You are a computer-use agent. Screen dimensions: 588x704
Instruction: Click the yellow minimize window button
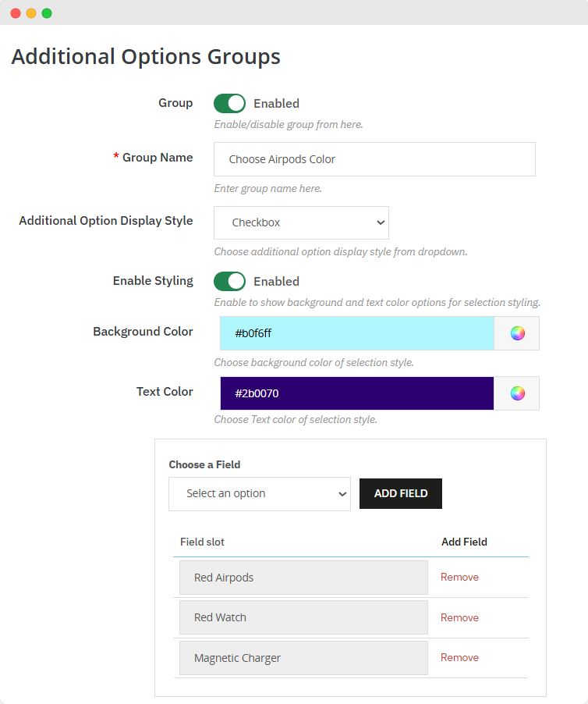[31, 13]
